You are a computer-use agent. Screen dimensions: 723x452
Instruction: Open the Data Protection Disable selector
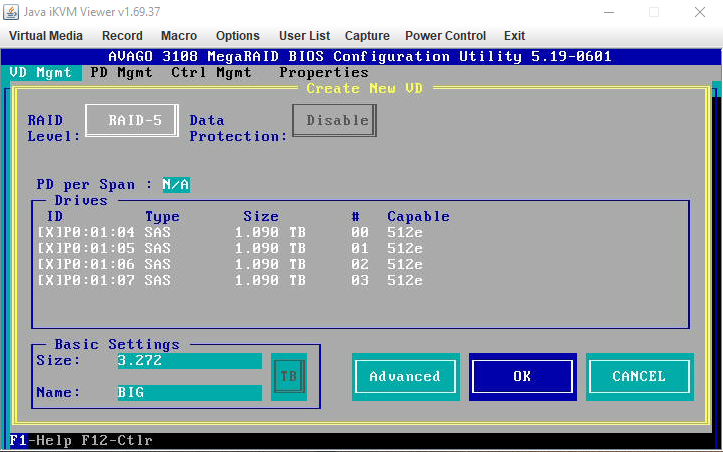pos(335,120)
